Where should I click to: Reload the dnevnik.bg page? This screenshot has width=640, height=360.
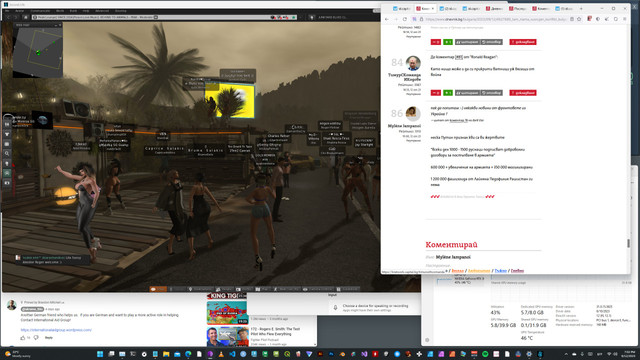tap(404, 19)
